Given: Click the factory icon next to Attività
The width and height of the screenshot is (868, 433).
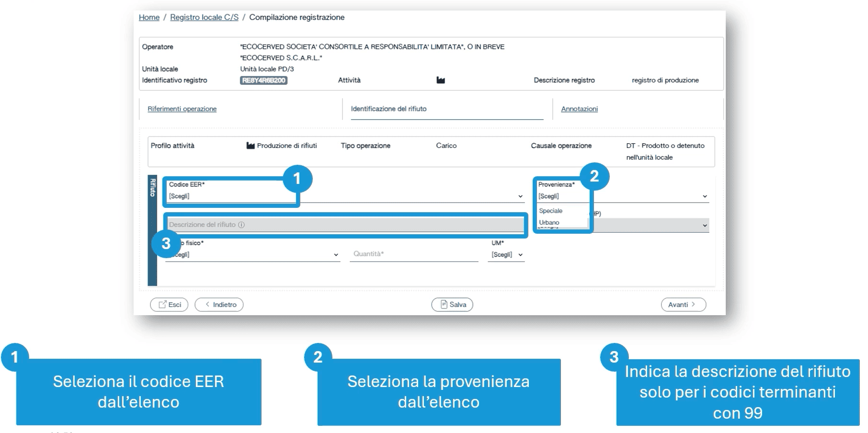Looking at the screenshot, I should 441,80.
